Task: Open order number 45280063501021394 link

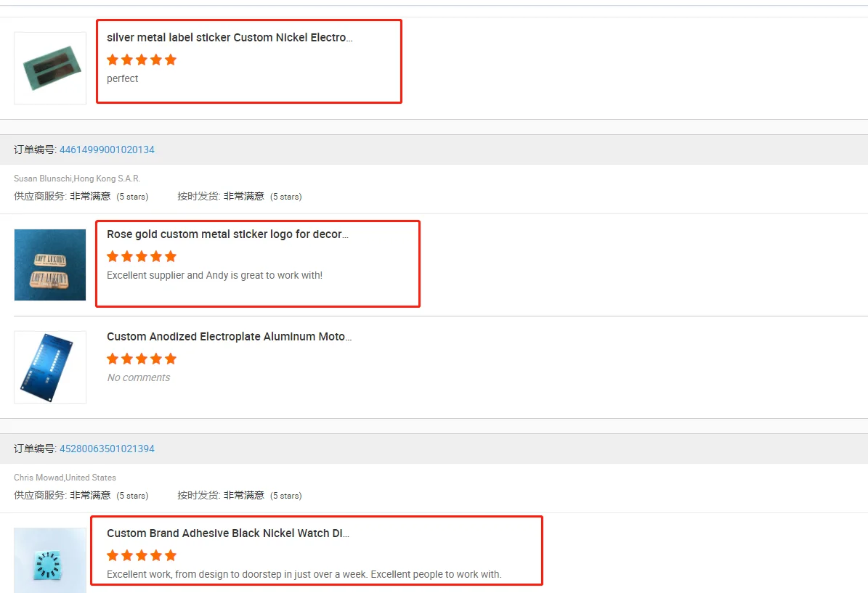Action: (x=107, y=449)
